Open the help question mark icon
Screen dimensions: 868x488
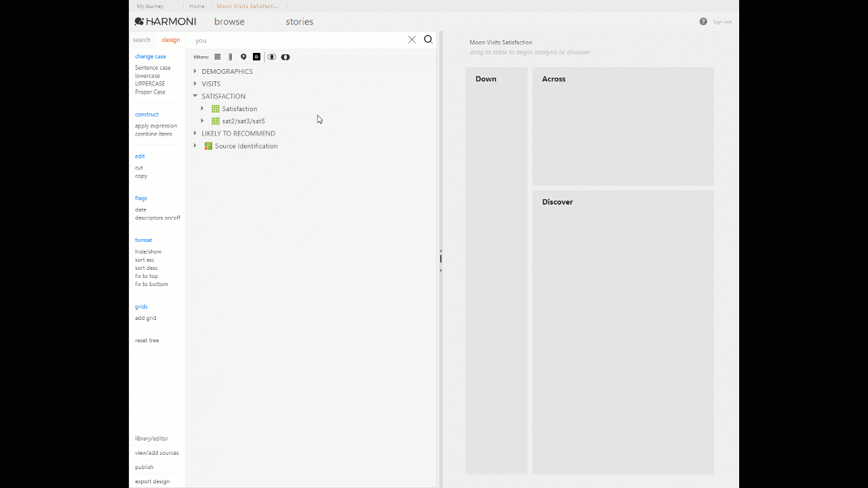pyautogui.click(x=703, y=22)
